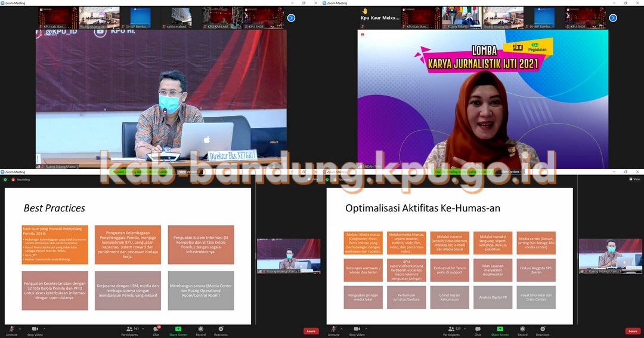
Task: Expand video options arrow beside left Stop Video
Action: tap(44, 328)
